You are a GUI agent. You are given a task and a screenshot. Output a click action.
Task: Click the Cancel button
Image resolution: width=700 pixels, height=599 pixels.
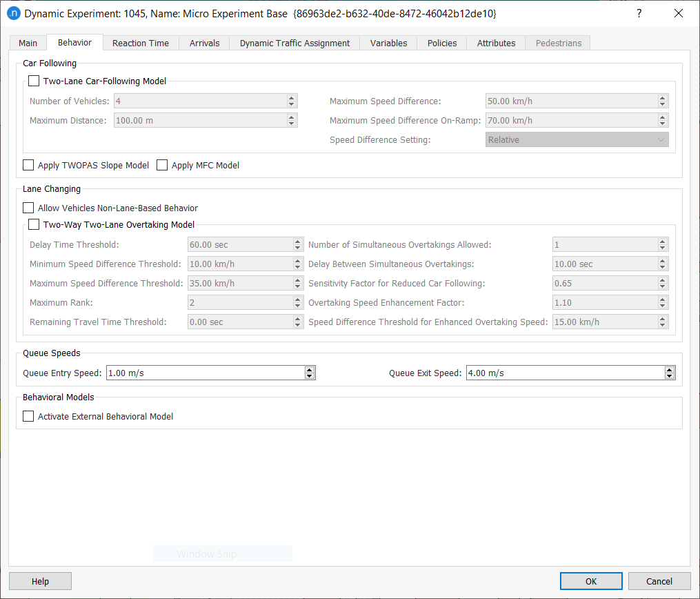point(659,581)
